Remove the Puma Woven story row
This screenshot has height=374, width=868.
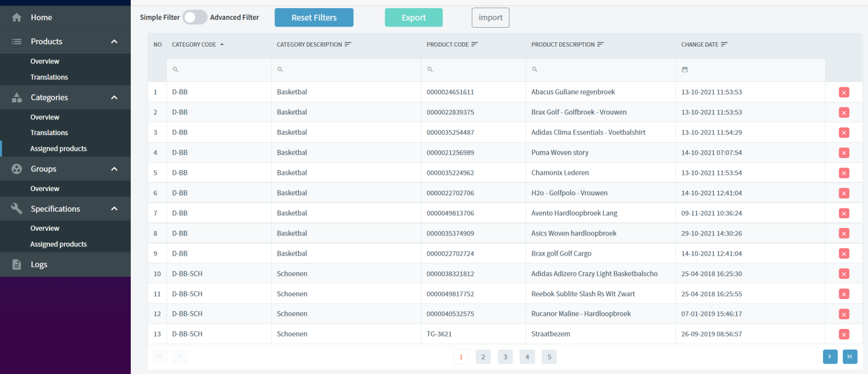point(844,153)
